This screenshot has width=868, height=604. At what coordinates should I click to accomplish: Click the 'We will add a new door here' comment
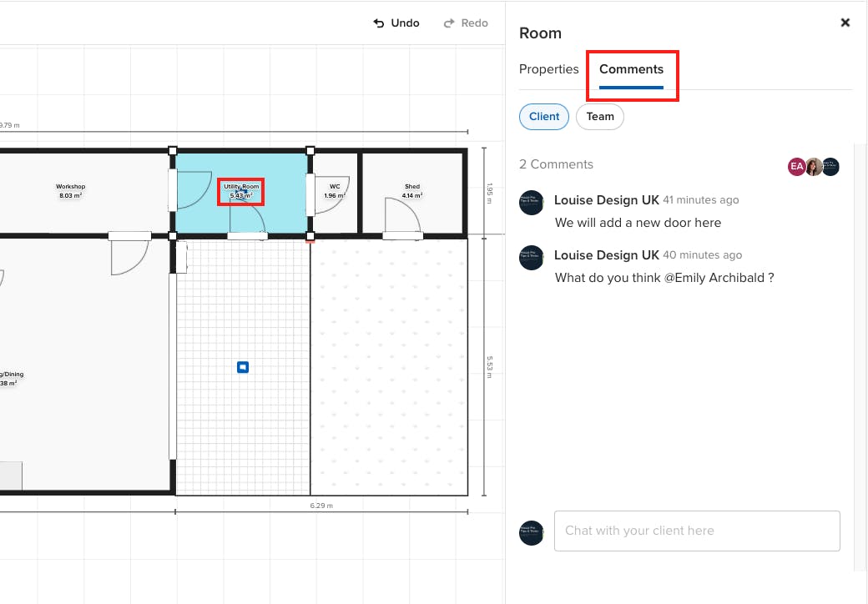[x=638, y=223]
